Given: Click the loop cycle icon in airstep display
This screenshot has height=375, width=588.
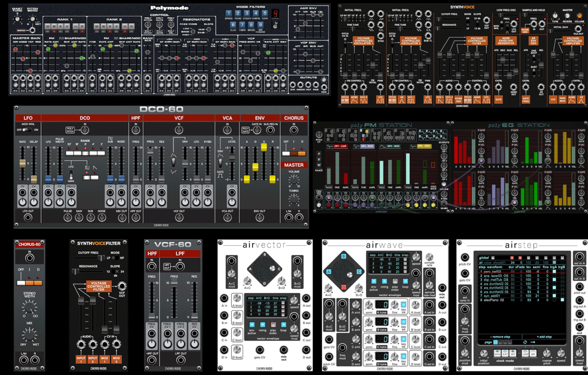Looking at the screenshot, I should click(525, 342).
